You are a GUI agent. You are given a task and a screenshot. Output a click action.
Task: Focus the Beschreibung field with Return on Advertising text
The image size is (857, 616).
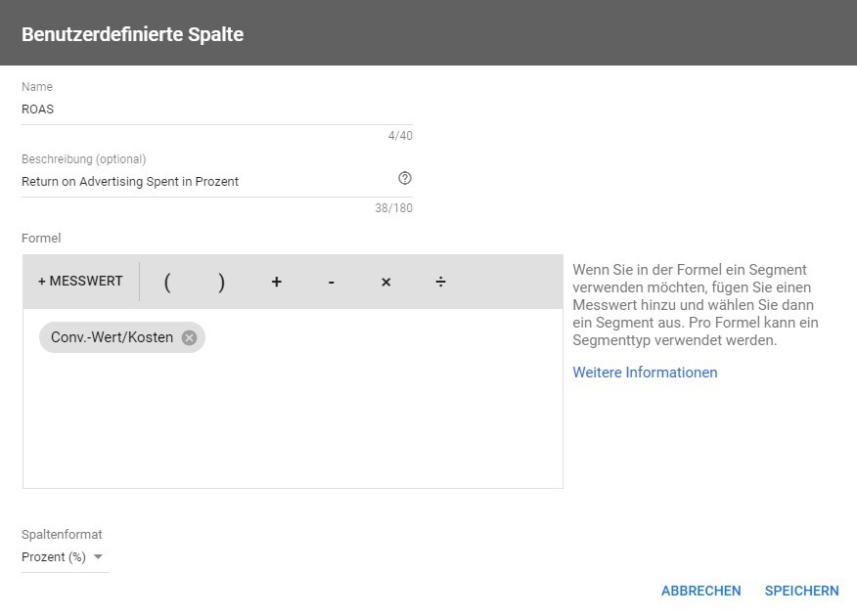[x=207, y=181]
